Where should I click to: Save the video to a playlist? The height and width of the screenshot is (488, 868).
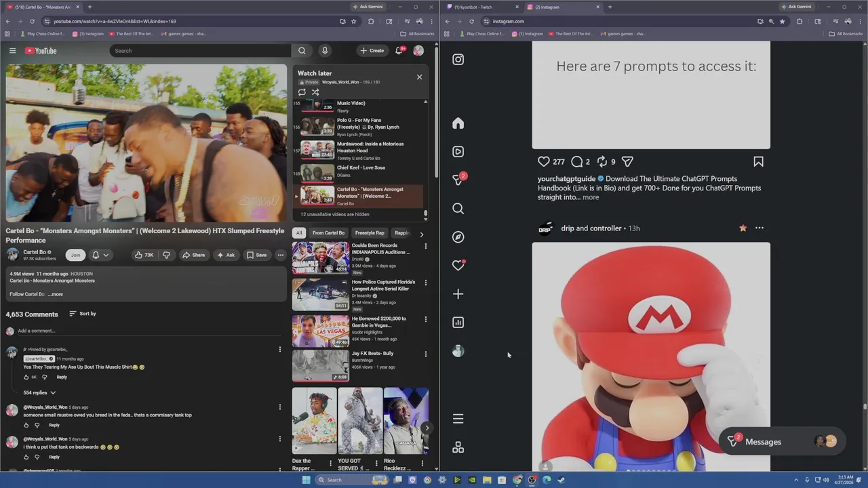tap(256, 255)
